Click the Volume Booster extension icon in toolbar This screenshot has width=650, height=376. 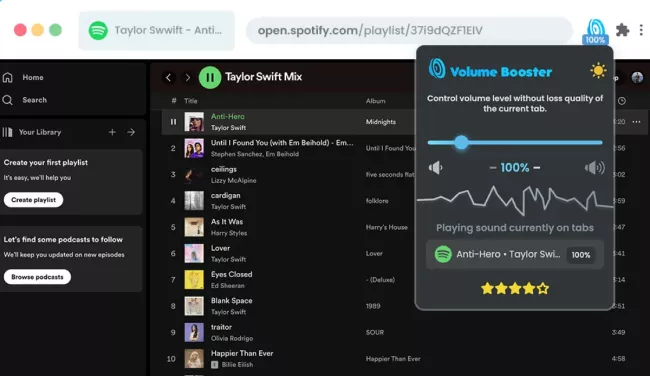[595, 31]
